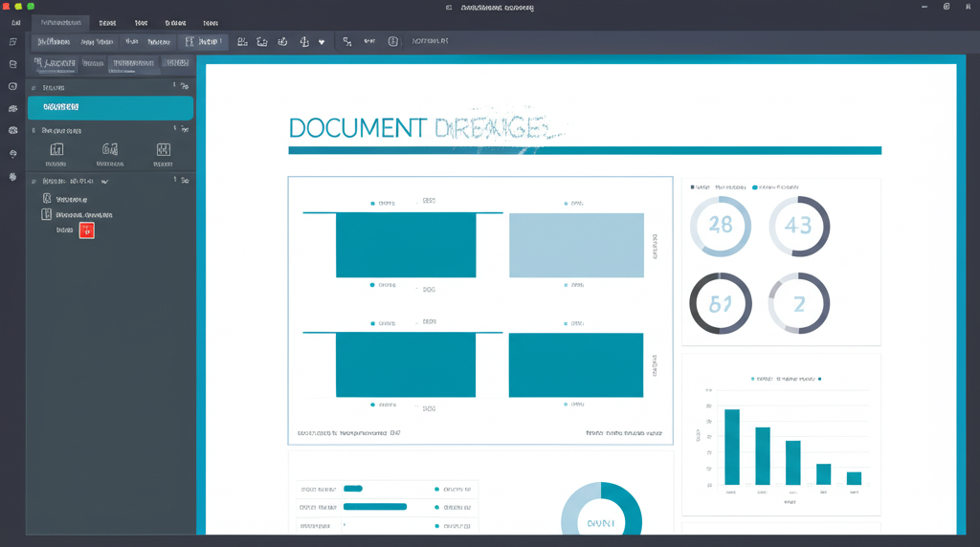980x547 pixels.
Task: Click the circular gauge showing 2
Action: [799, 303]
